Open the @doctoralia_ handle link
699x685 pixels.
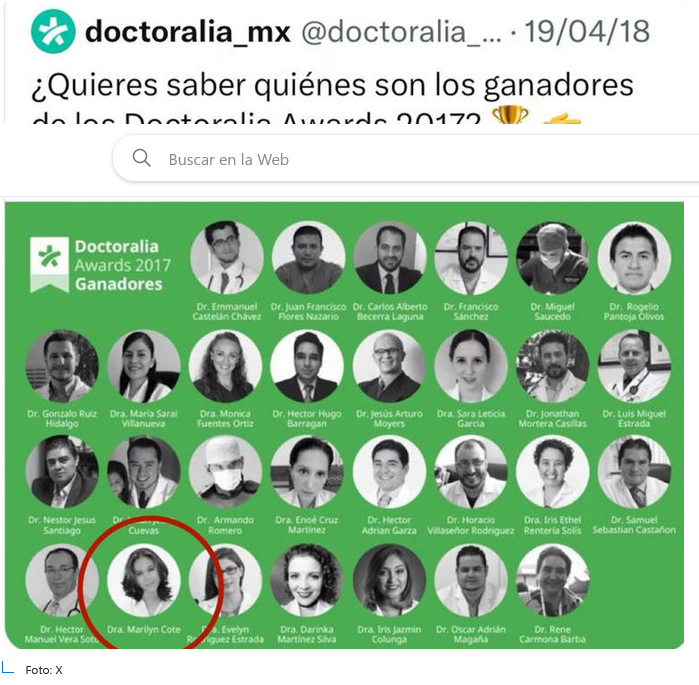(x=401, y=32)
